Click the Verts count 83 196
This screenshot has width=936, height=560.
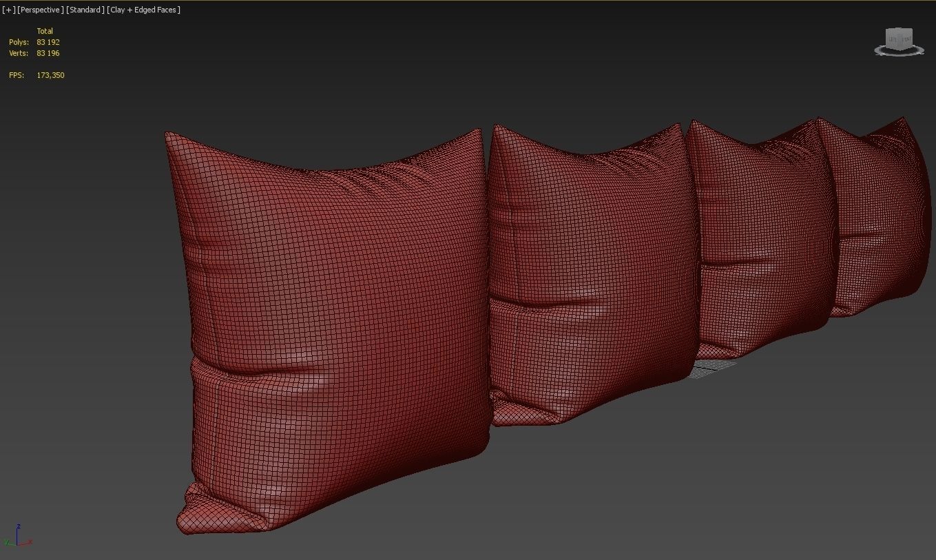coord(48,53)
